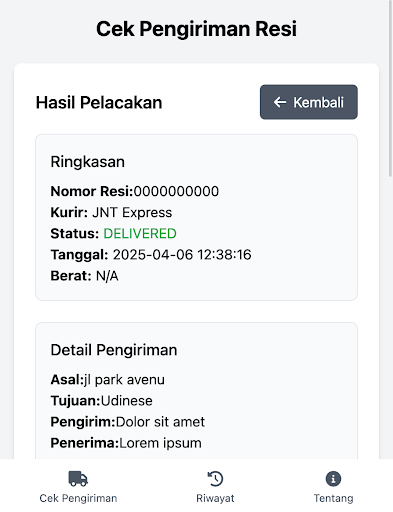Switch to the Cek Pengiriman tab label

(x=78, y=498)
